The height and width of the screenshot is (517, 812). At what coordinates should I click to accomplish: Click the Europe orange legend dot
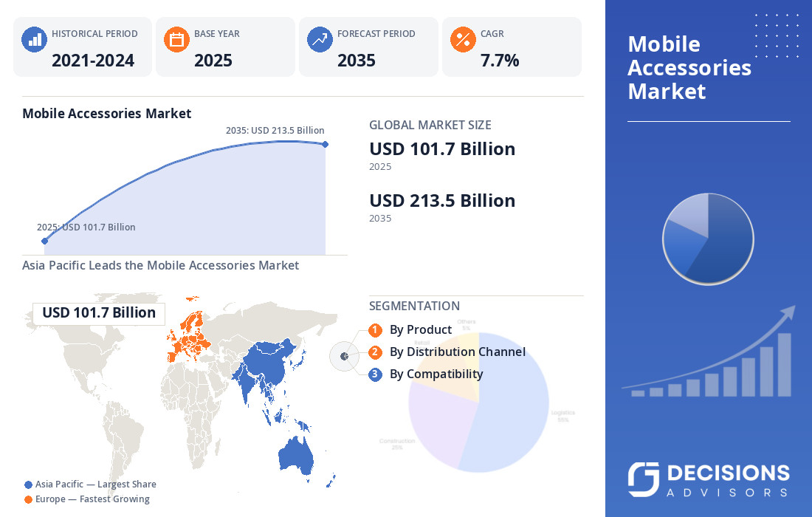coord(28,499)
